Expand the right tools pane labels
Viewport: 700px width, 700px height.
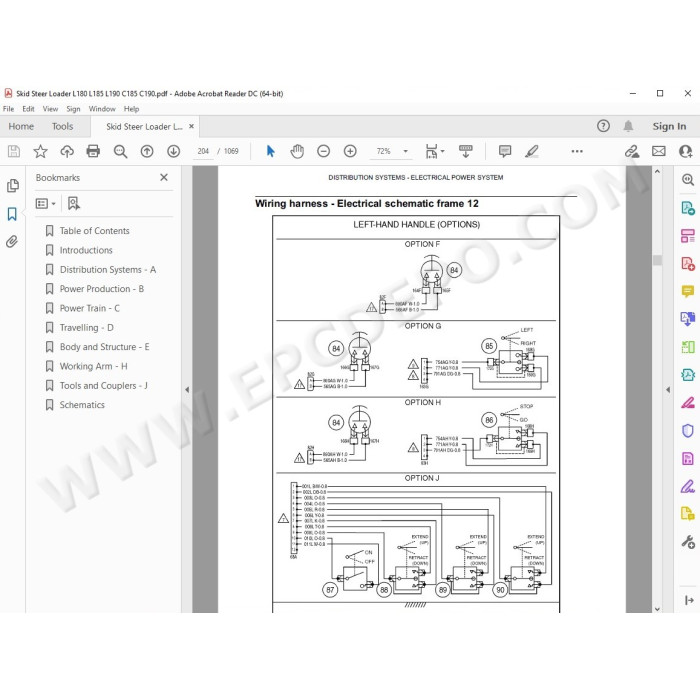(x=689, y=600)
